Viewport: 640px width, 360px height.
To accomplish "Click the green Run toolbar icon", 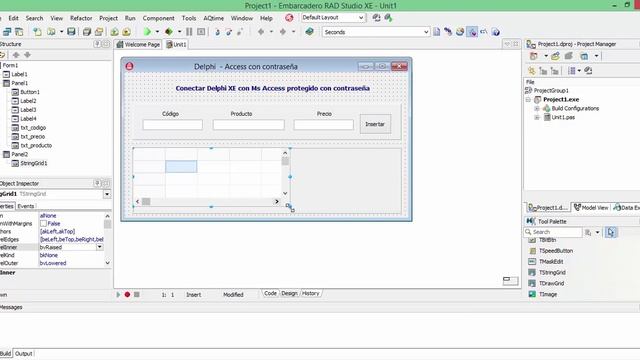I will tap(147, 31).
